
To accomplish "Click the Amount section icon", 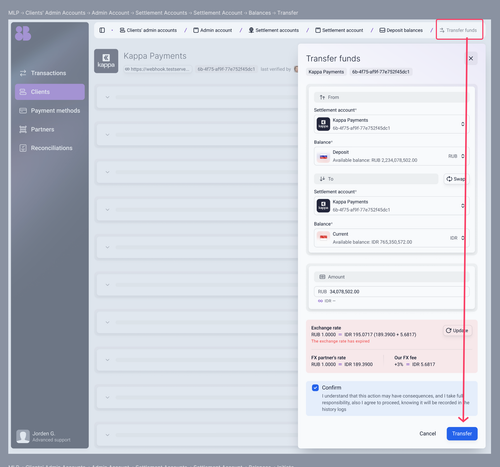I will click(x=322, y=277).
